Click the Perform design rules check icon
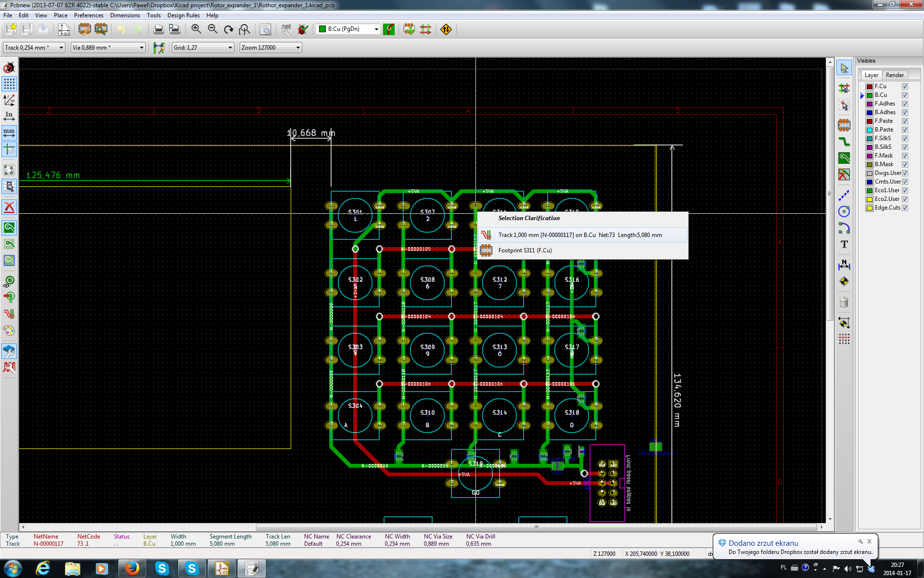The height and width of the screenshot is (578, 924). 303,29
